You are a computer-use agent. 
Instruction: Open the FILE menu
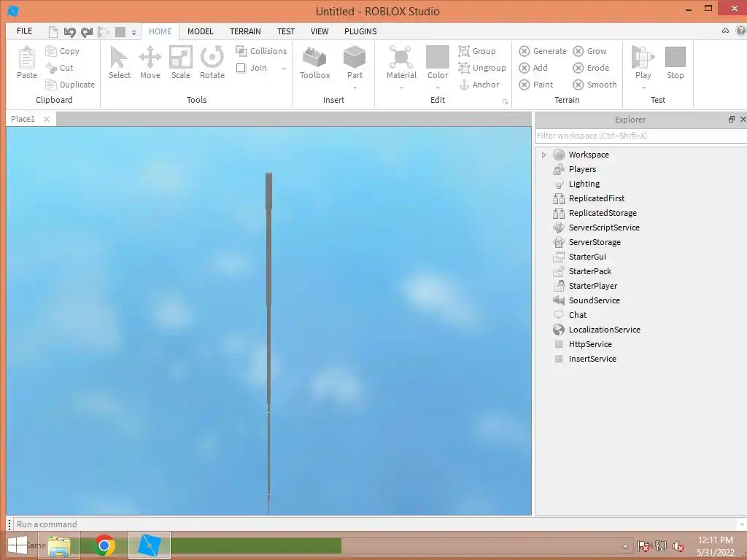tap(24, 31)
